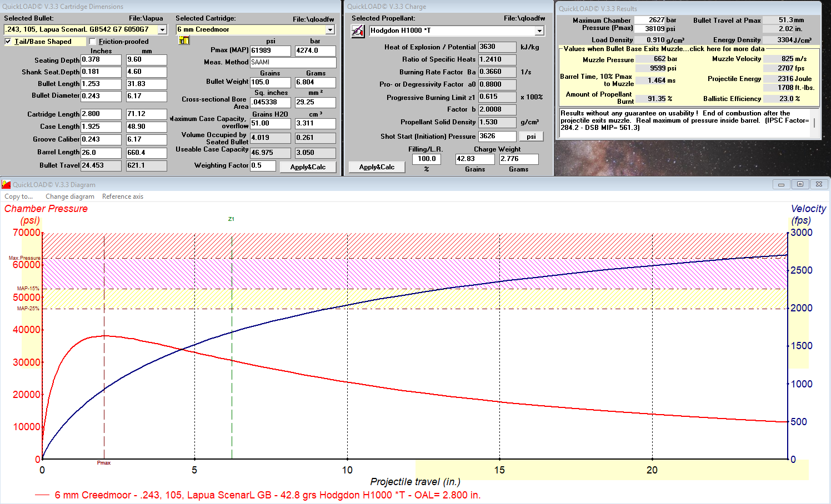Click the Pmax (MAP) psi field
Image resolution: width=831 pixels, height=504 pixels.
coord(271,51)
